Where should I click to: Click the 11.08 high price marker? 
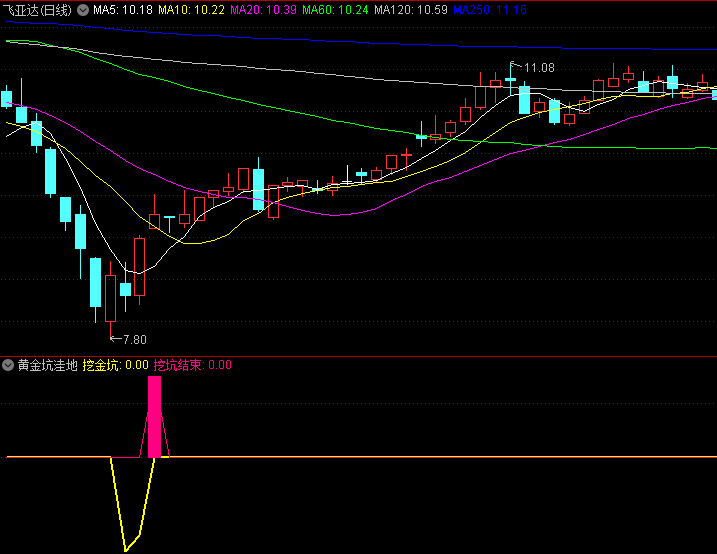[539, 68]
